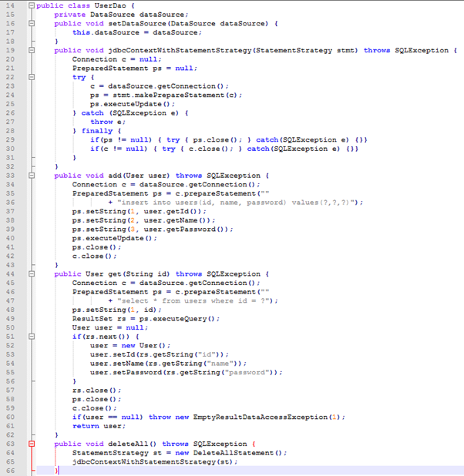The width and height of the screenshot is (464, 476).
Task: Click the 'return user;' statement
Action: [99, 426]
